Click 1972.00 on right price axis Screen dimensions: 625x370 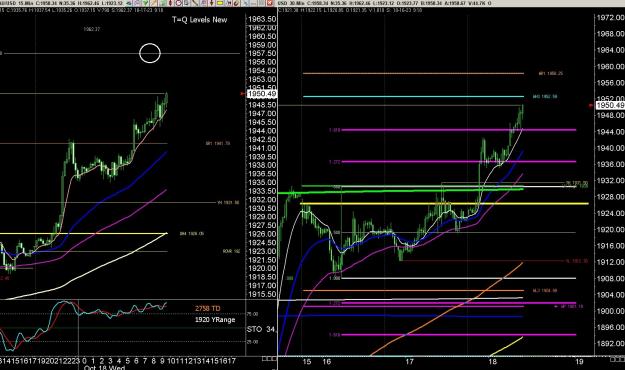point(610,18)
